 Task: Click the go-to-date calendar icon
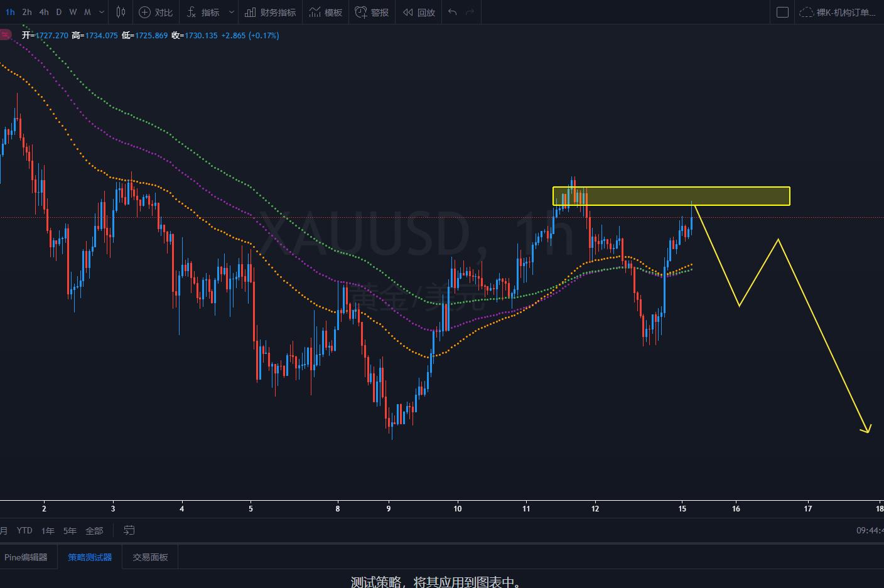point(129,530)
